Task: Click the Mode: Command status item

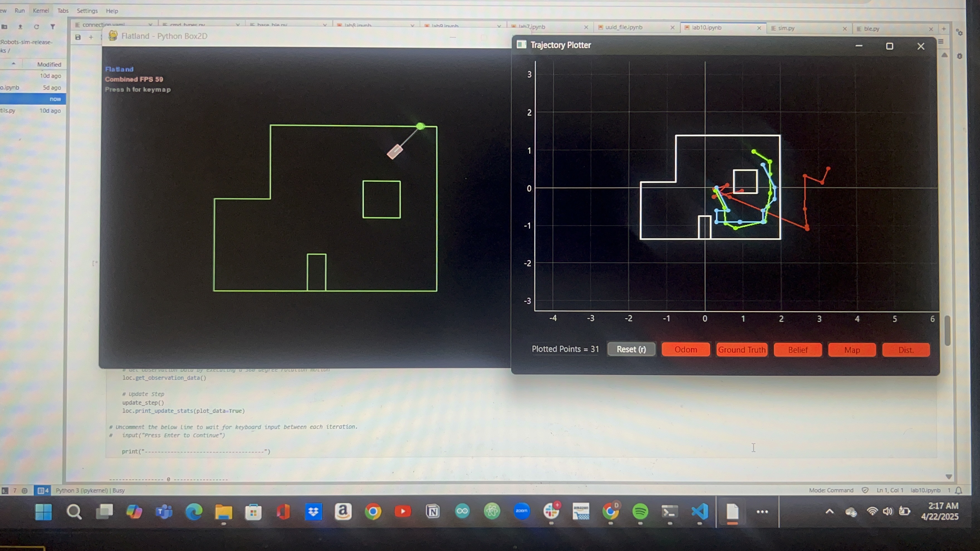Action: [x=831, y=491]
